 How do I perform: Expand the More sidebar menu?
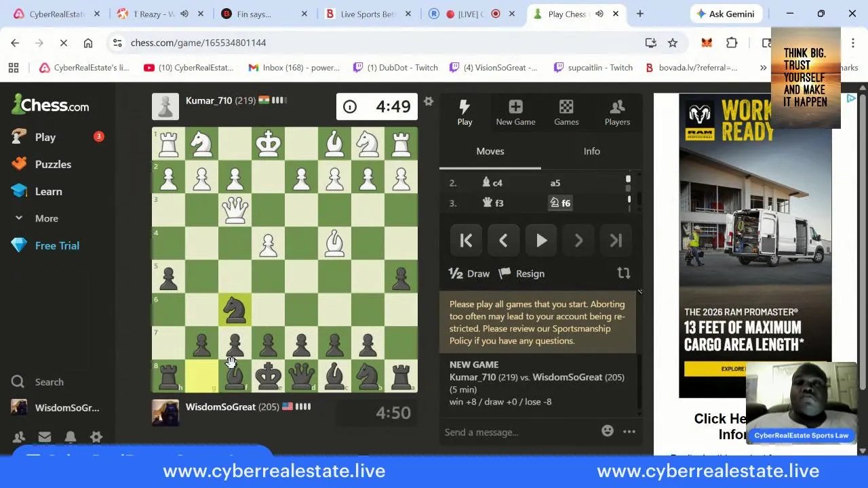click(x=46, y=218)
